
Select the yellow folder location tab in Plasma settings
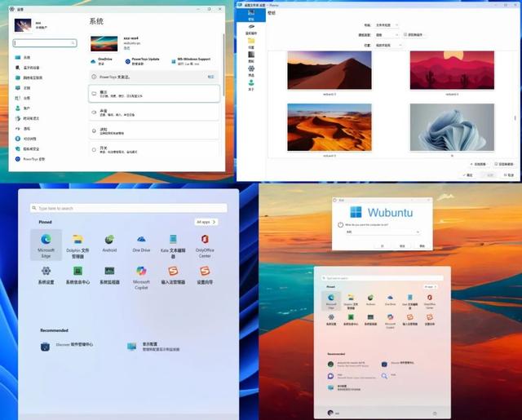tap(251, 43)
